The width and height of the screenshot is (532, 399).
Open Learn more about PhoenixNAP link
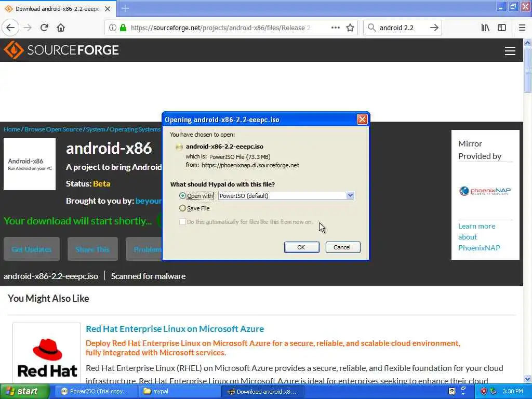(478, 237)
